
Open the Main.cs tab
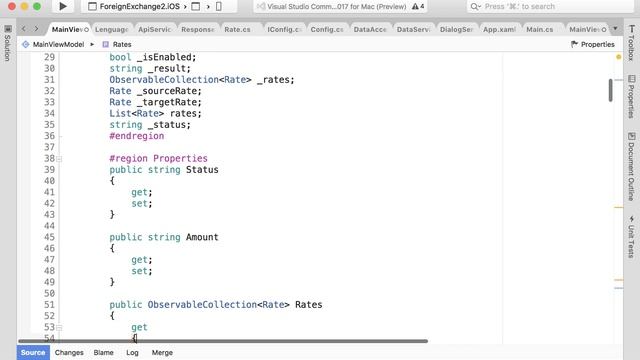(540, 29)
